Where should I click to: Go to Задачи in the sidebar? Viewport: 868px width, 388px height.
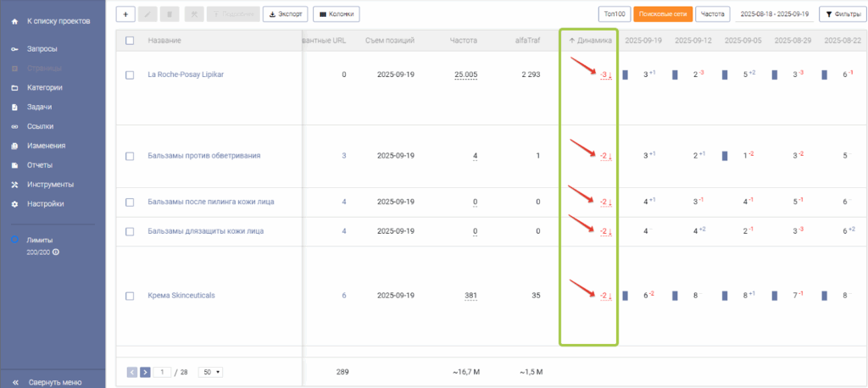tap(40, 107)
